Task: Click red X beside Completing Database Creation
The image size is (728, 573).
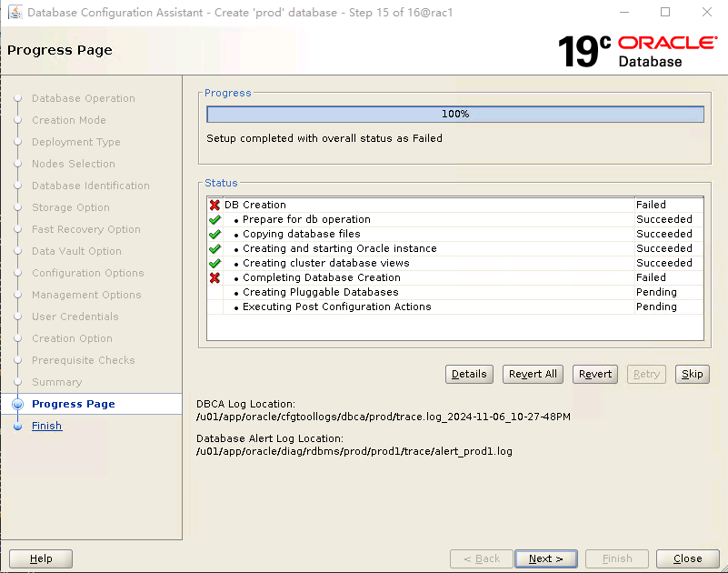Action: [x=214, y=278]
